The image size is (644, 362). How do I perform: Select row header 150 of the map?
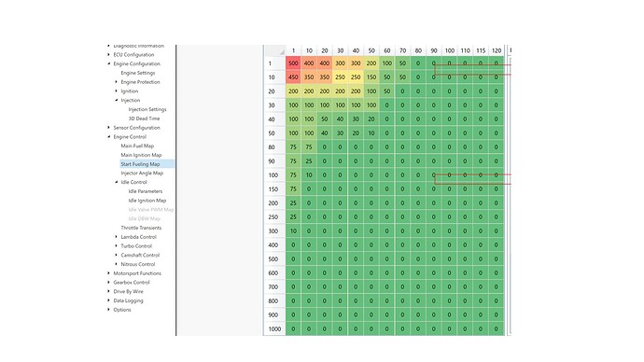tap(274, 189)
